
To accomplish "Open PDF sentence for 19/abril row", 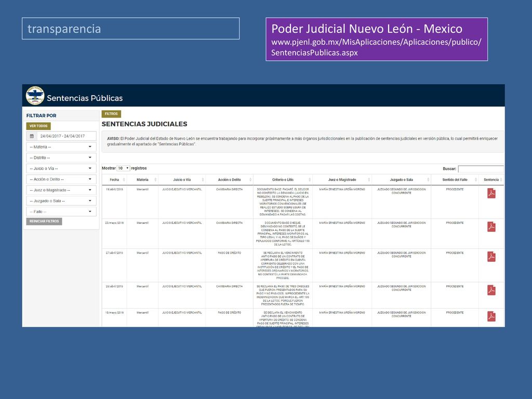I will pos(491,193).
